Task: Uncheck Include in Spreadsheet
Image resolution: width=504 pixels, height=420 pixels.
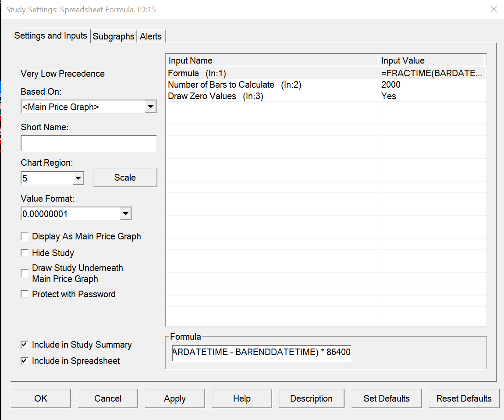Action: pos(25,361)
